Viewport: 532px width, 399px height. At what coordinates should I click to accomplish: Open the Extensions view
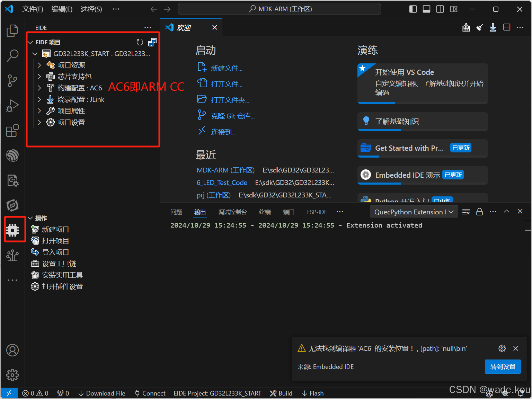coord(12,131)
